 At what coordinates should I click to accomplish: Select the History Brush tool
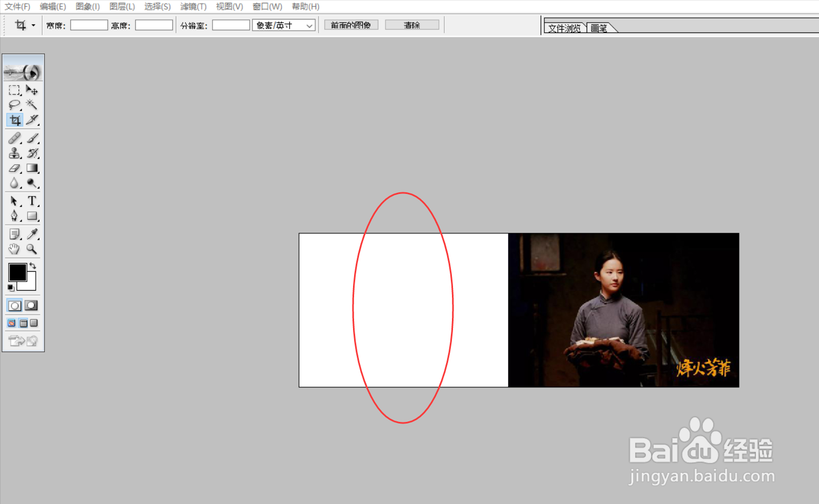(32, 153)
